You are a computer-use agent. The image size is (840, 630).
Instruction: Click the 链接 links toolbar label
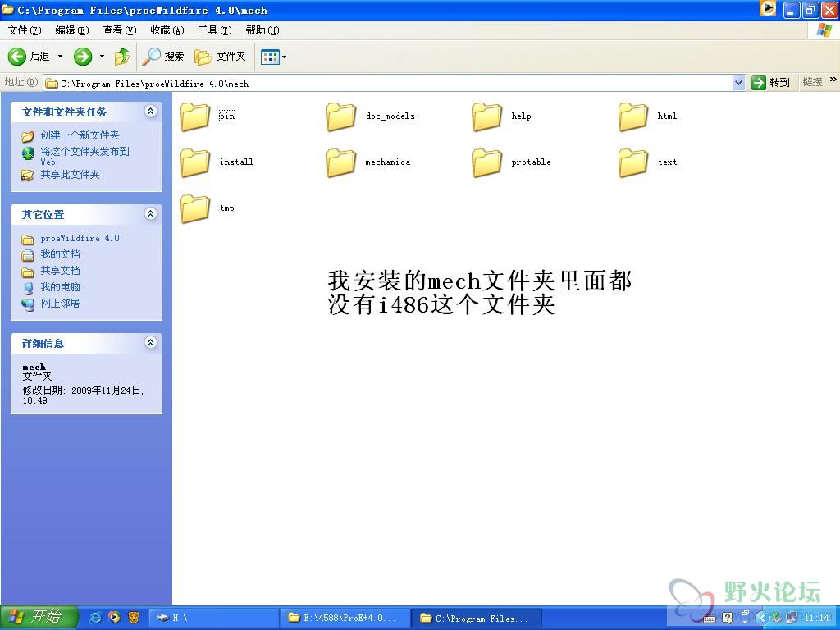pyautogui.click(x=812, y=82)
